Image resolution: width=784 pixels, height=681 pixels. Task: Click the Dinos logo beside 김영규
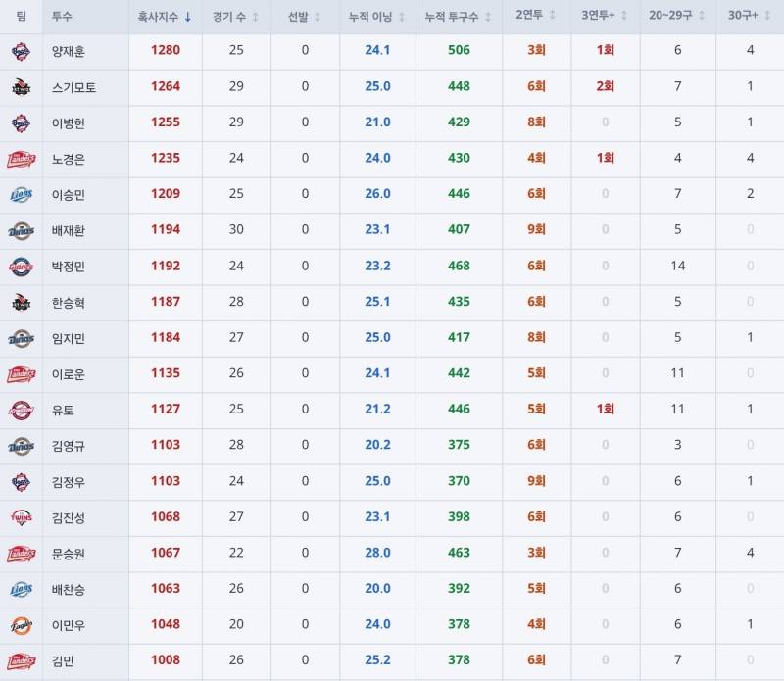[x=21, y=446]
